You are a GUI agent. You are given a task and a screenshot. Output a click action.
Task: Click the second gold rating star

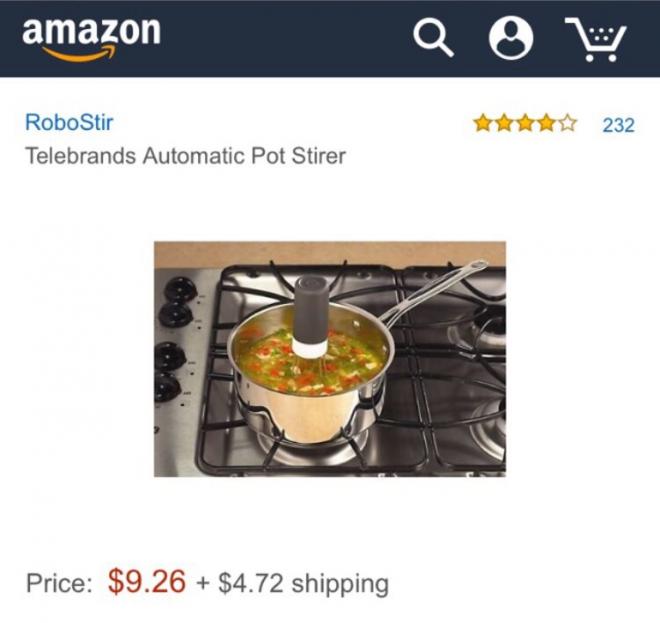(x=504, y=124)
